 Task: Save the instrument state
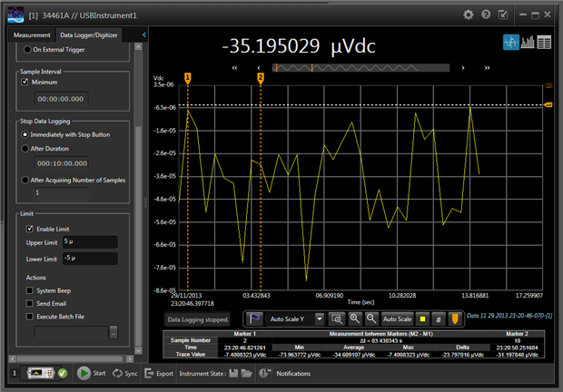[235, 373]
